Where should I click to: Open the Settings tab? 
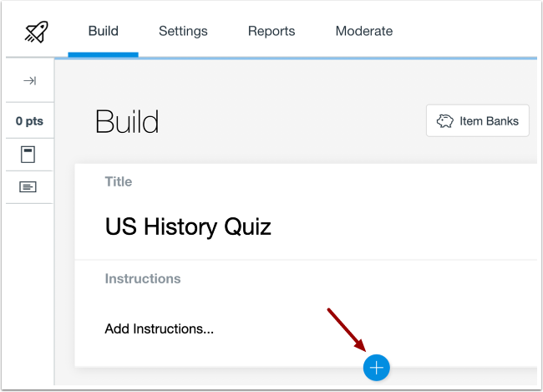(x=183, y=32)
